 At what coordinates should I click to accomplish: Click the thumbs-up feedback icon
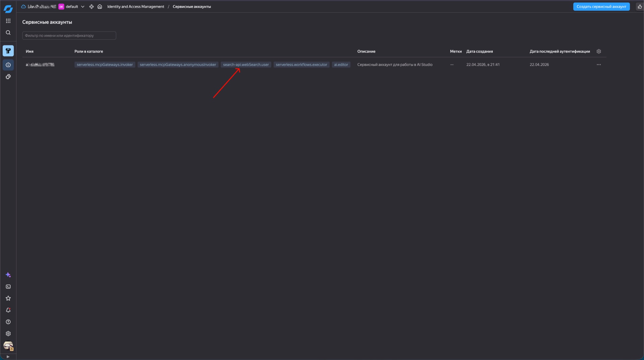tap(640, 6)
